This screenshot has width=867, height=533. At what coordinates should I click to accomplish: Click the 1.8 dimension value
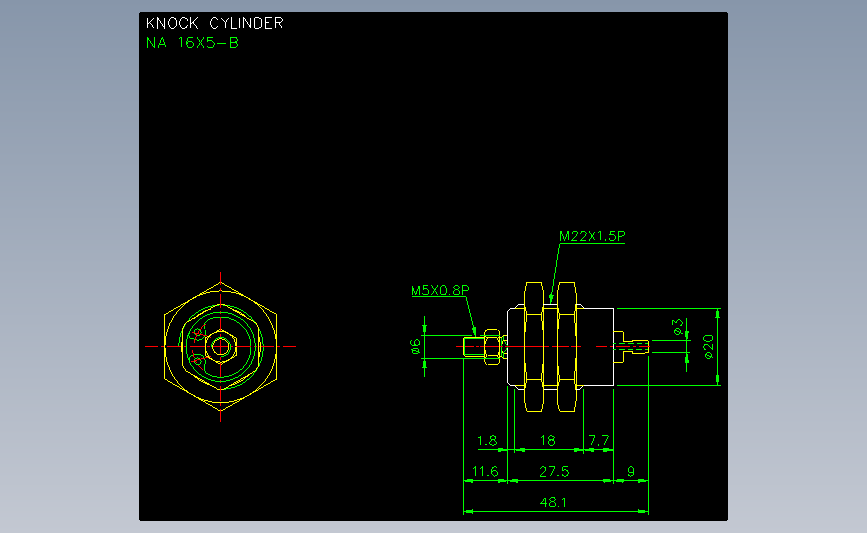pyautogui.click(x=487, y=440)
